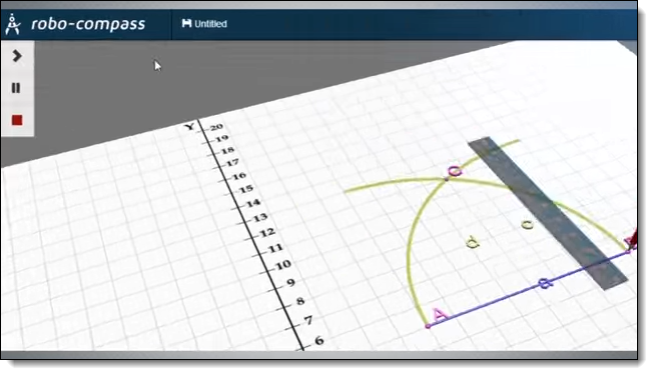Pause the construction animation

click(x=16, y=88)
